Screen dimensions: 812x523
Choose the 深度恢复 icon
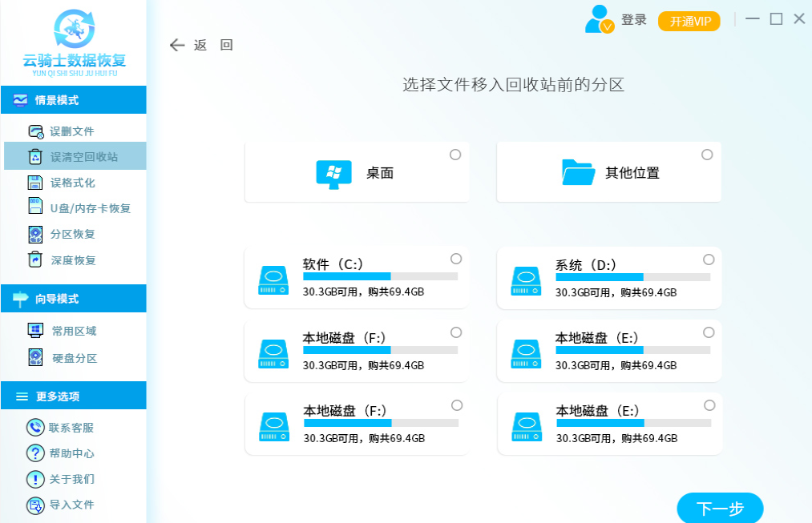[35, 259]
